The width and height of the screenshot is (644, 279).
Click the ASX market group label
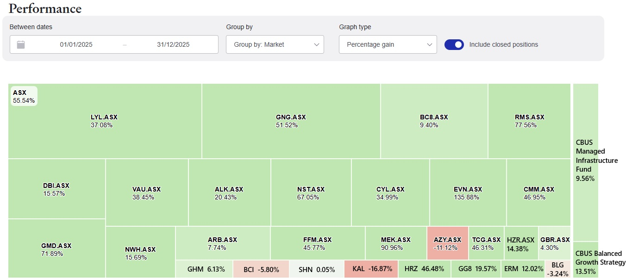click(x=24, y=96)
